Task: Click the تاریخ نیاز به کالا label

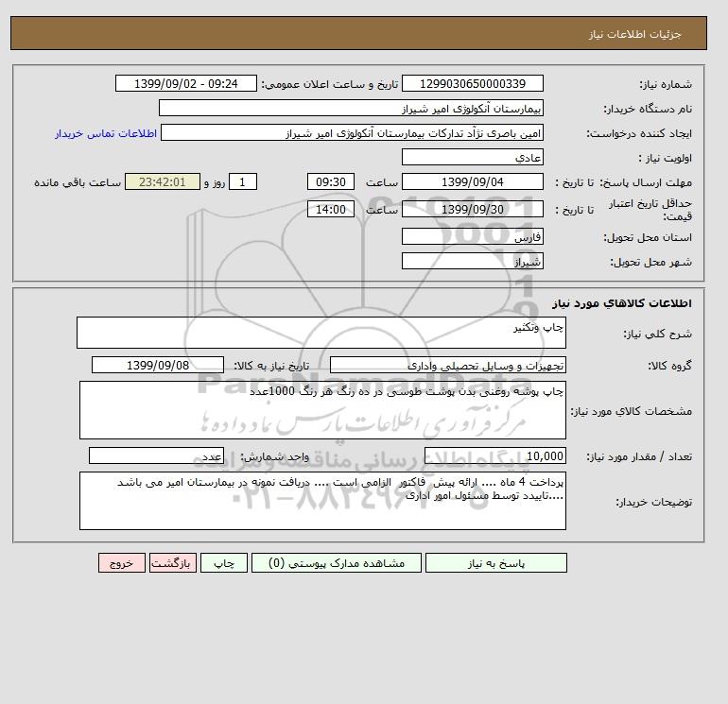Action: coord(271,366)
